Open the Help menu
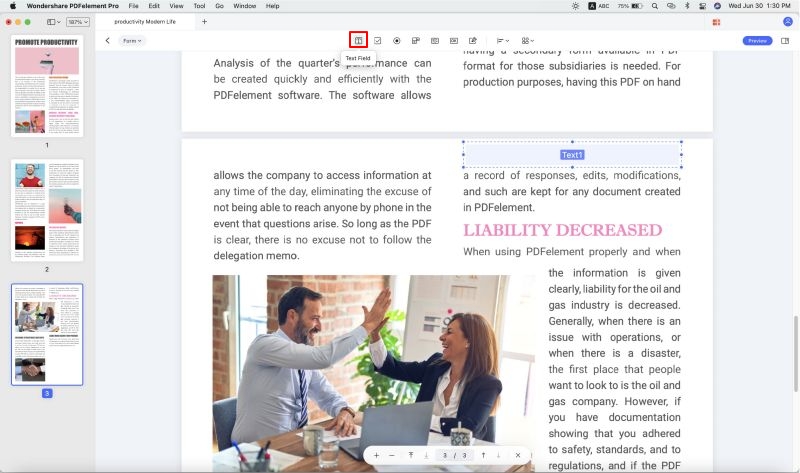 272,6
